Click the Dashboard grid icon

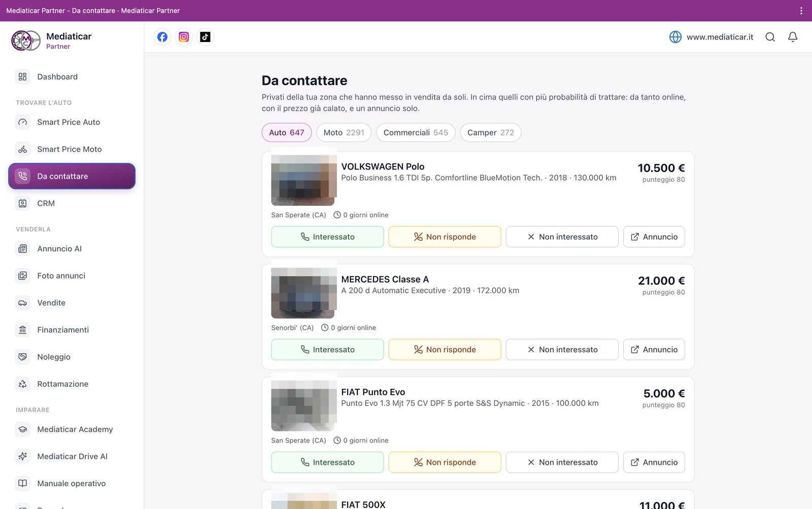pyautogui.click(x=22, y=77)
